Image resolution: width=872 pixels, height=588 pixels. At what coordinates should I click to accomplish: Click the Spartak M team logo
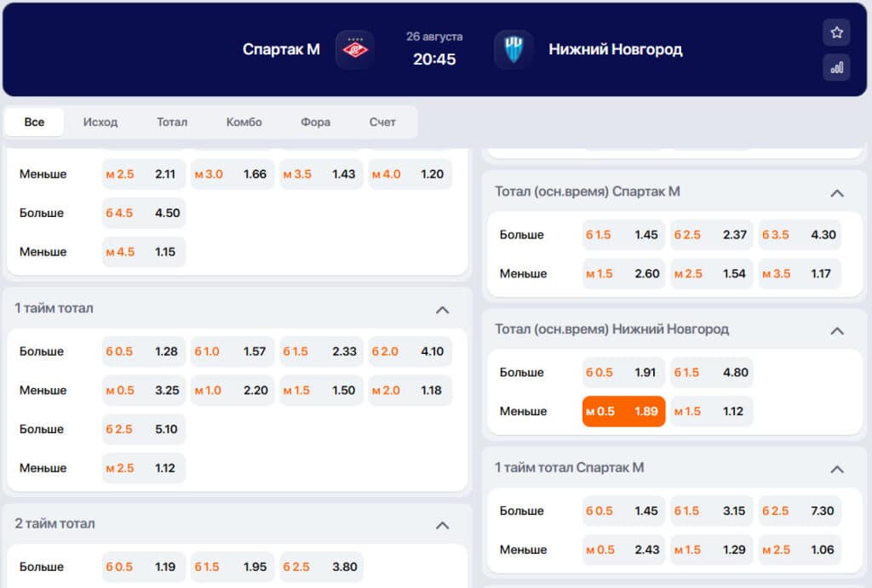(355, 49)
